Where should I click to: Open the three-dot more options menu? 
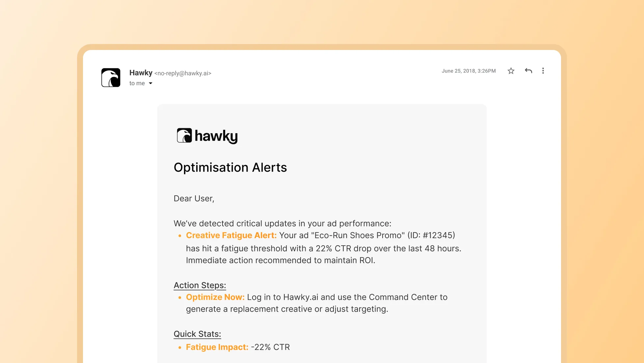[543, 71]
